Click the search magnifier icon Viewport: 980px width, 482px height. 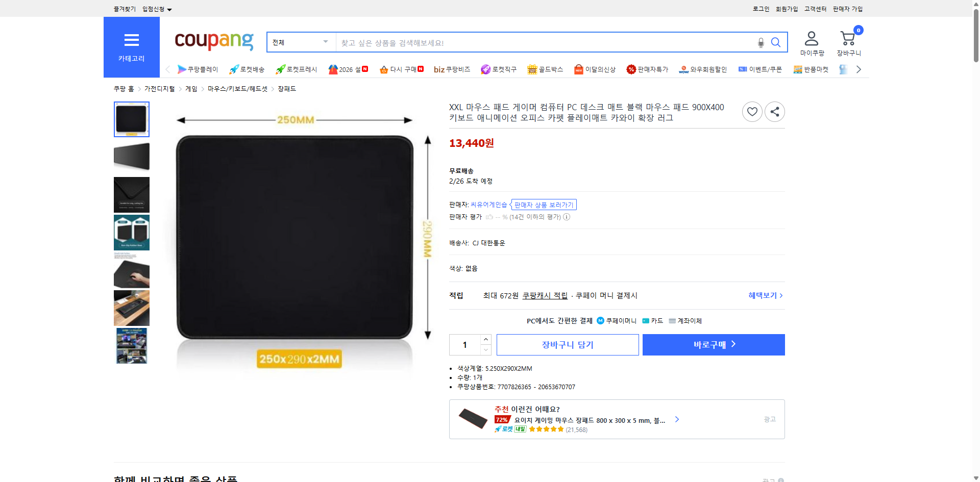click(776, 42)
